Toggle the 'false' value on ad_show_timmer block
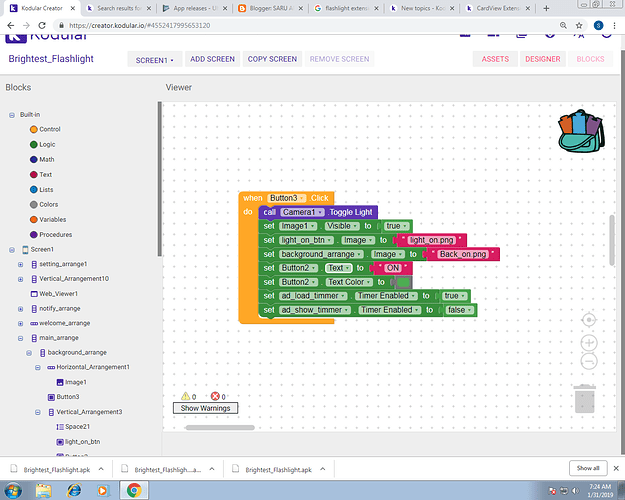The width and height of the screenshot is (625, 500). [x=459, y=310]
